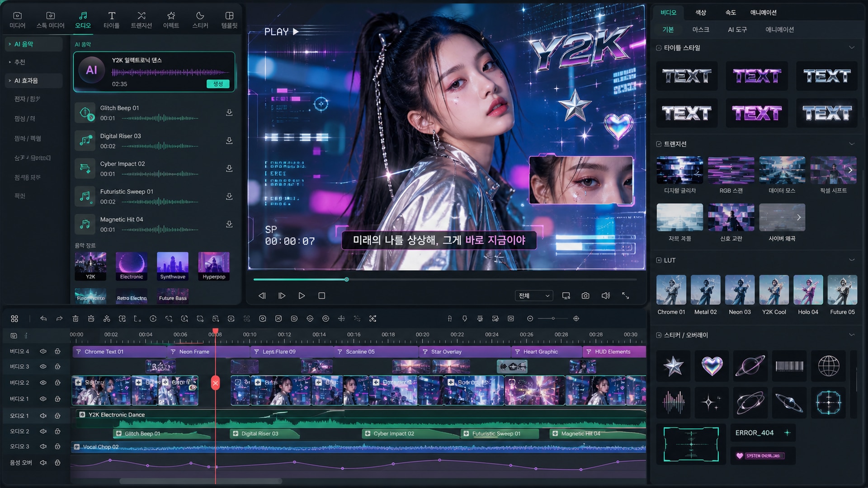Click the red playhead marker on the ruler
Image resolution: width=868 pixels, height=488 pixels.
216,332
